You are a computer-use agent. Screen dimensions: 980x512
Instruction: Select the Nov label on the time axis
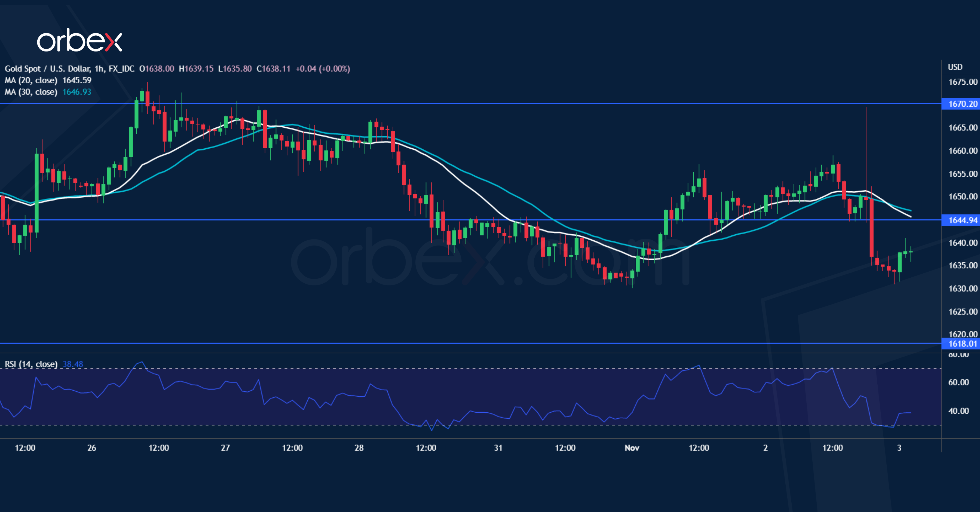[632, 448]
